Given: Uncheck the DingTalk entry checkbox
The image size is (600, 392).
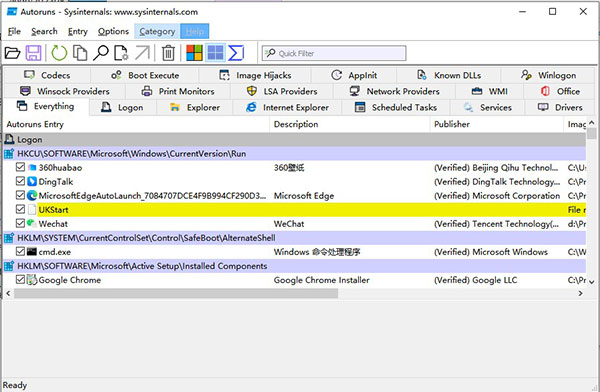Looking at the screenshot, I should click(x=20, y=181).
